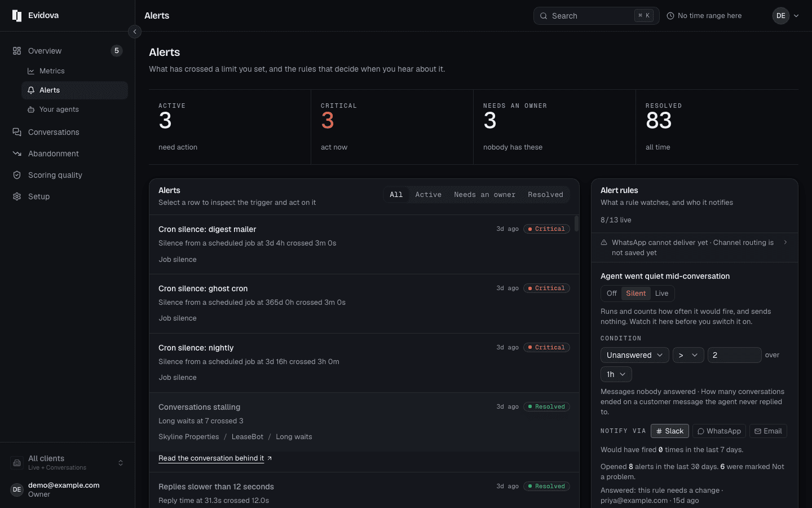The width and height of the screenshot is (812, 508).
Task: Click the Critical badge on ghost cron
Action: [x=546, y=288]
